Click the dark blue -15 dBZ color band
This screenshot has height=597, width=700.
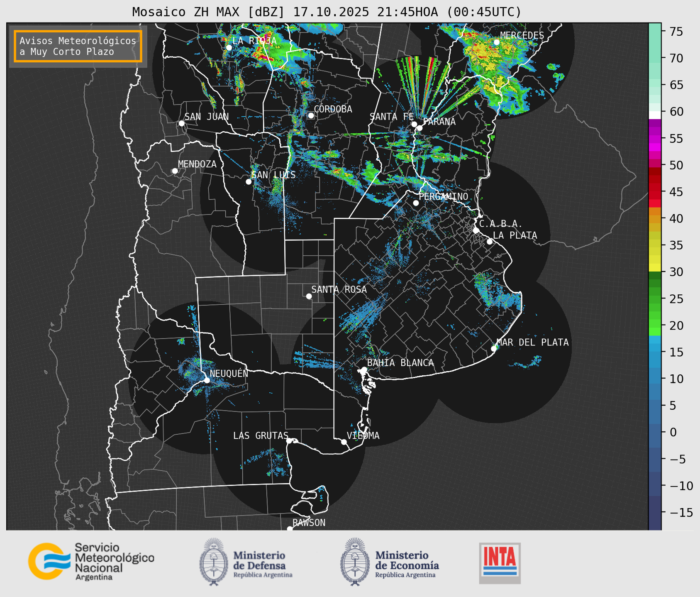click(x=655, y=513)
